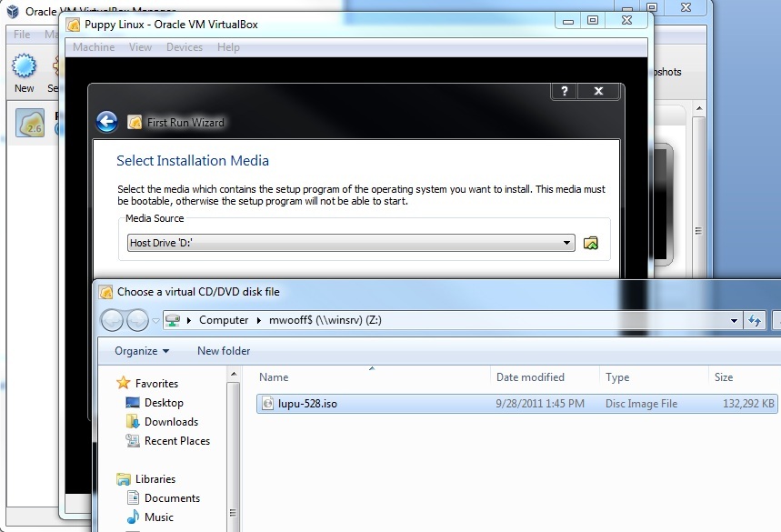Viewport: 781px width, 532px height.
Task: Open the Host Drive 'D:' dropdown
Action: (x=351, y=243)
